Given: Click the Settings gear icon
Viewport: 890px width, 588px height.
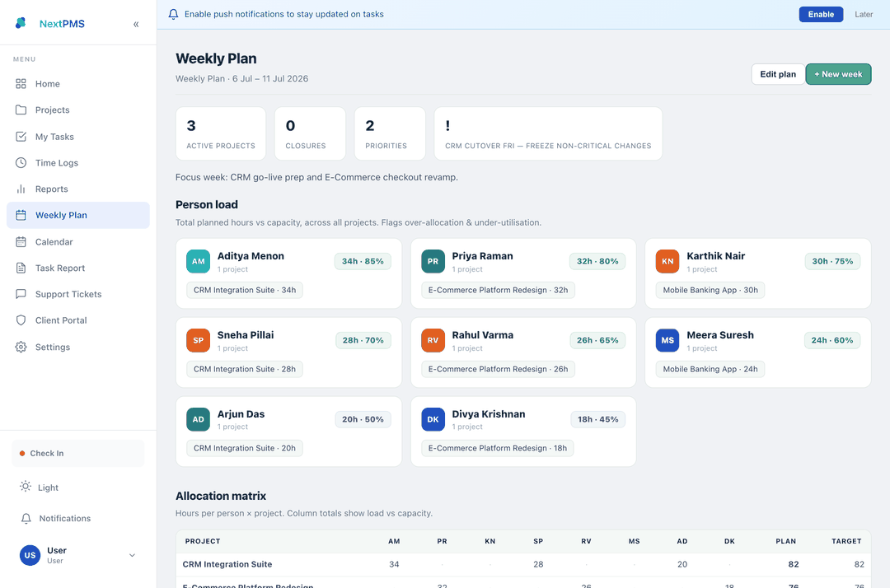Looking at the screenshot, I should click(21, 347).
